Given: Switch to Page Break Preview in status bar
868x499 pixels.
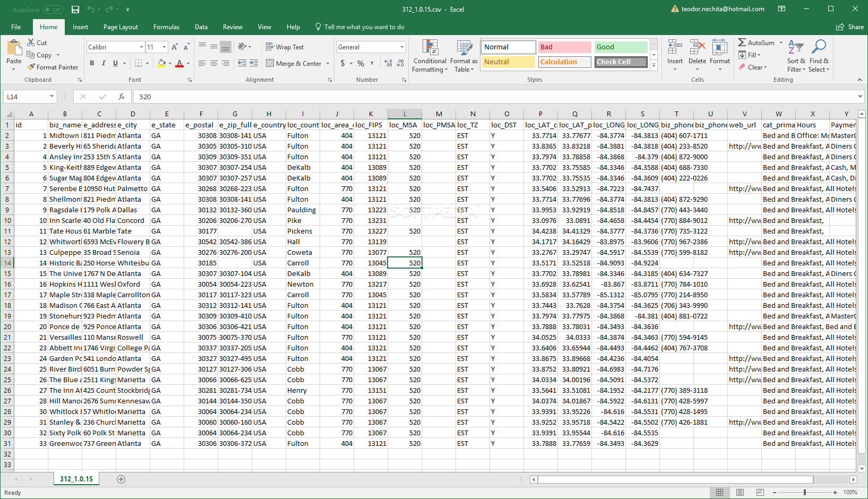Looking at the screenshot, I should (760, 492).
